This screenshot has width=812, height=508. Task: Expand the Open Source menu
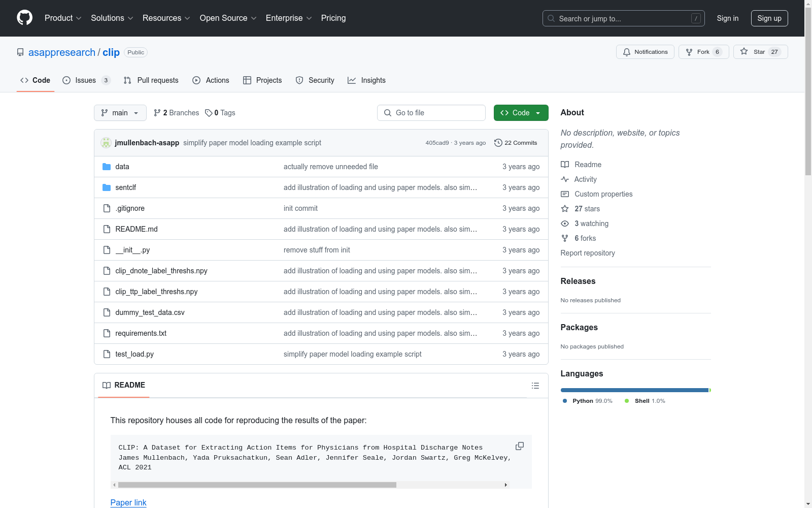pyautogui.click(x=228, y=18)
